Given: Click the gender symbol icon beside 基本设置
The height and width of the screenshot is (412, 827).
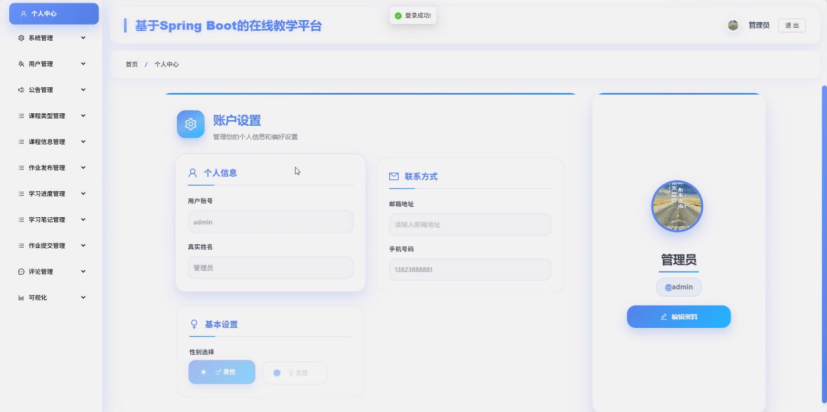Looking at the screenshot, I should 194,324.
